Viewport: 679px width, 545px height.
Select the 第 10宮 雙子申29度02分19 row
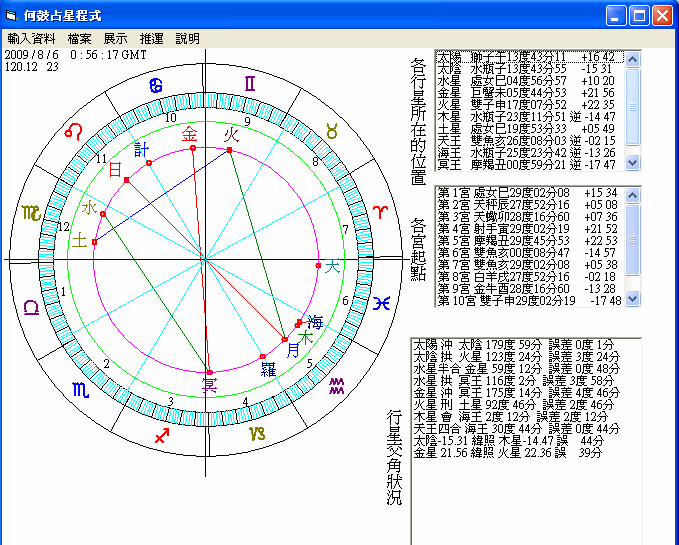[x=530, y=300]
